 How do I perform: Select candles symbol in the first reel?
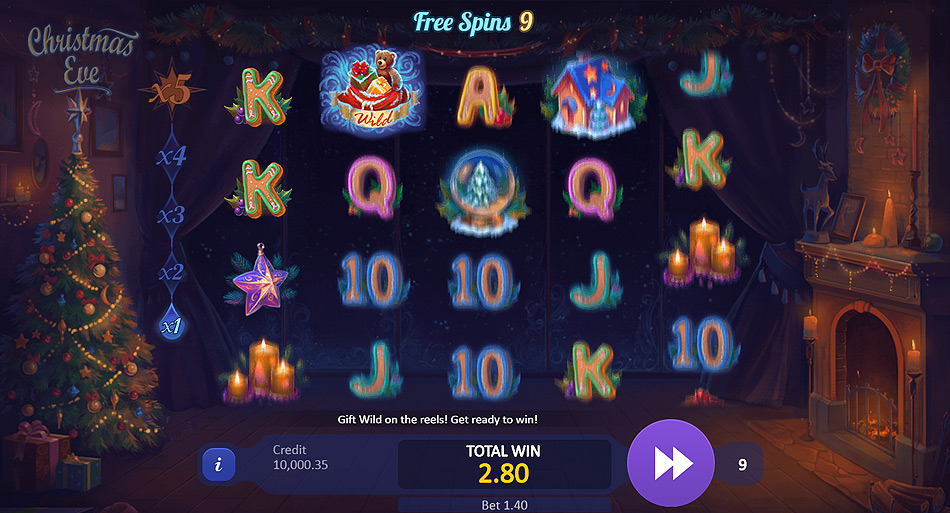262,370
